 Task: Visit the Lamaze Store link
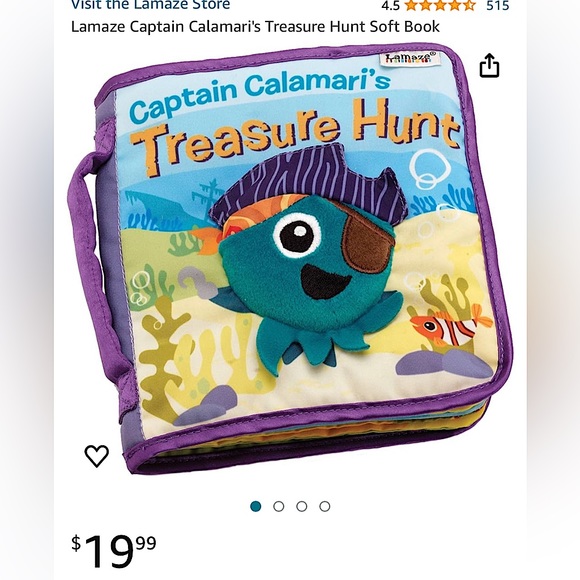click(151, 5)
